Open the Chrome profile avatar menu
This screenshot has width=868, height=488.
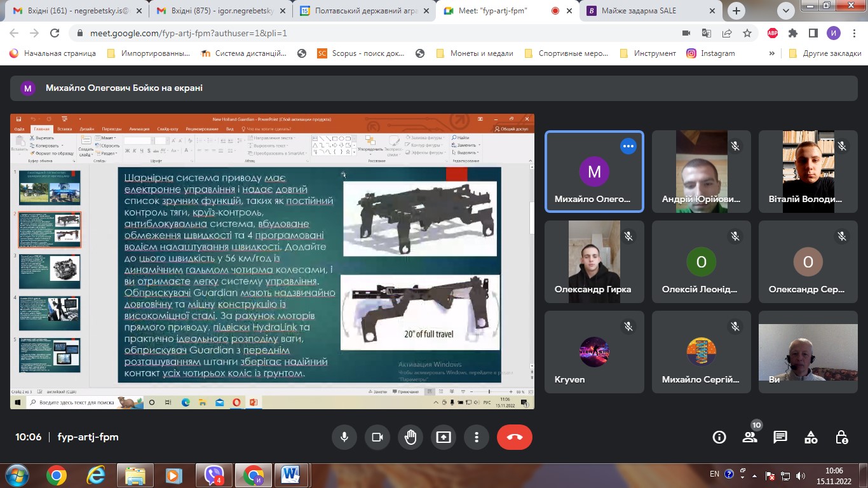point(833,33)
